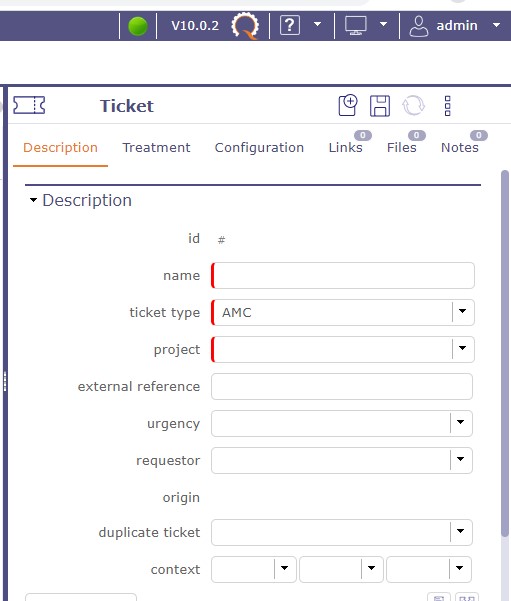
Task: Collapse the Description section
Action: pos(33,200)
